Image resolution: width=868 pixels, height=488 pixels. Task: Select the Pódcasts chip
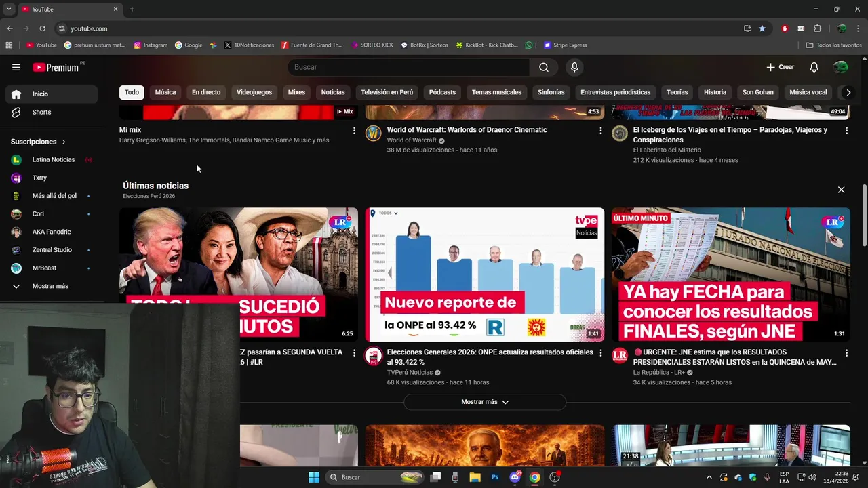coord(442,92)
